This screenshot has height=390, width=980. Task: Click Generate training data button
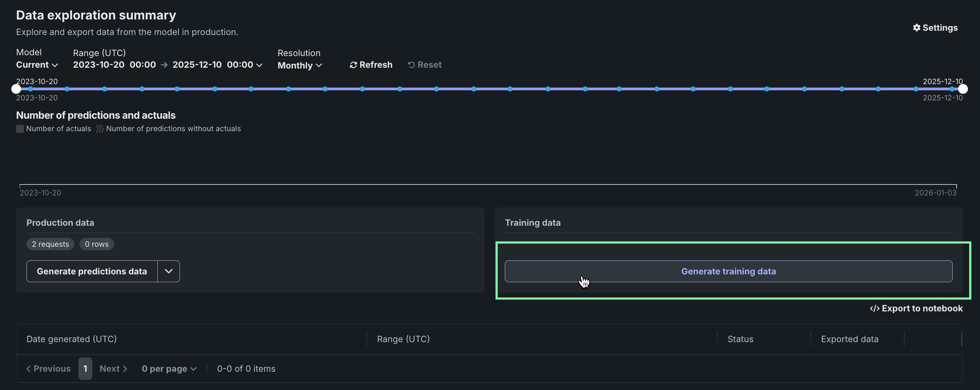pyautogui.click(x=728, y=271)
